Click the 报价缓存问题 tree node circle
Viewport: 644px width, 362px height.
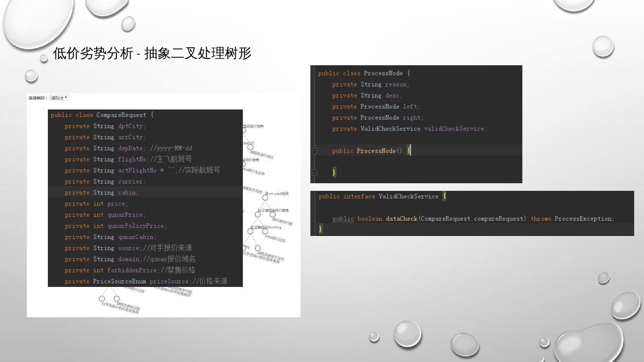pyautogui.click(x=272, y=215)
